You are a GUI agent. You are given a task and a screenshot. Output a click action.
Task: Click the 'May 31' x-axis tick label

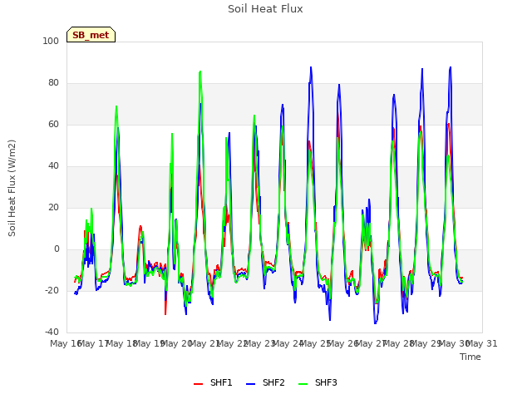point(482,343)
